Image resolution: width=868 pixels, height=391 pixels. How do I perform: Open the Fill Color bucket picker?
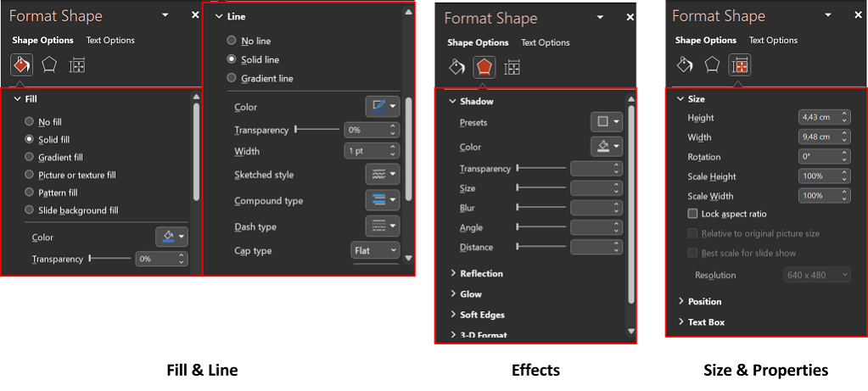tap(171, 237)
